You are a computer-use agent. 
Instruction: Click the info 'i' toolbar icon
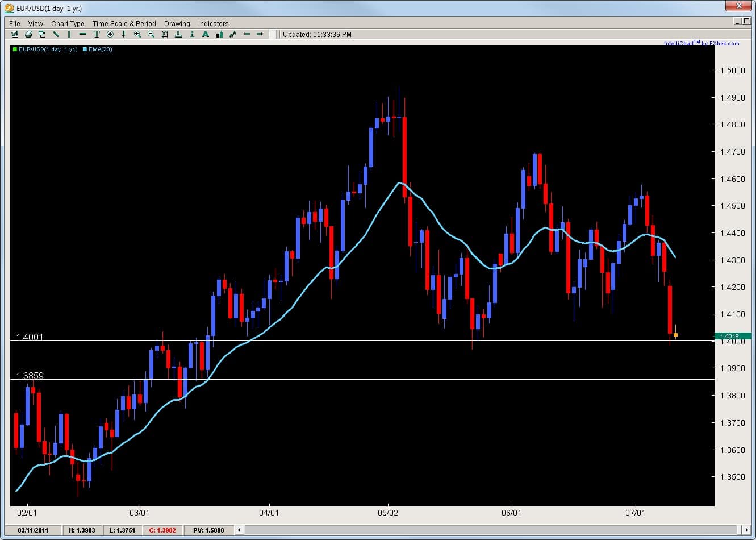click(192, 34)
